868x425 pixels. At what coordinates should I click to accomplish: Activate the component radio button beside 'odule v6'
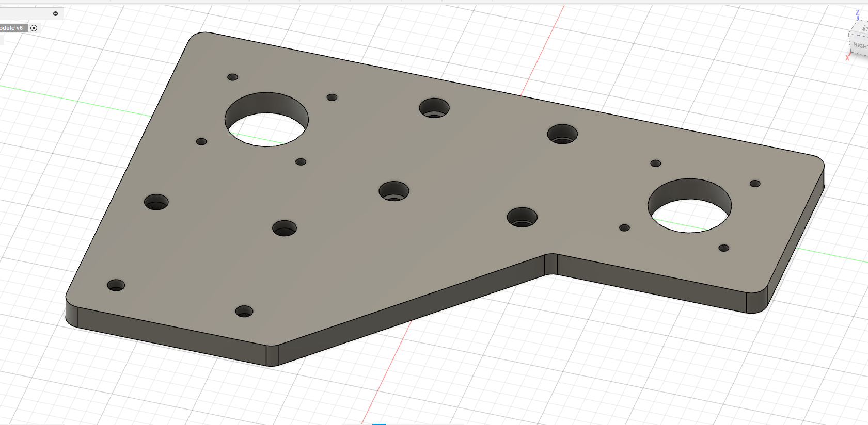point(34,28)
